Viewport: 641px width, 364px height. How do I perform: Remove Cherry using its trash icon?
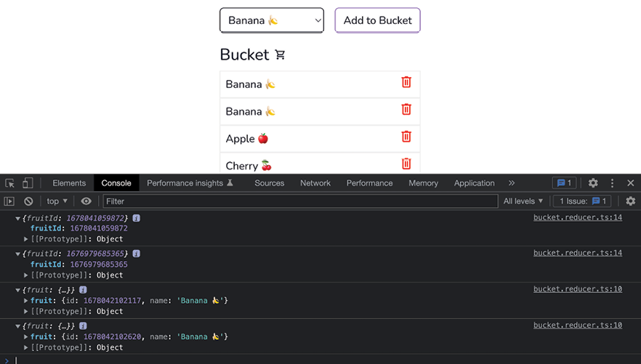pos(406,163)
